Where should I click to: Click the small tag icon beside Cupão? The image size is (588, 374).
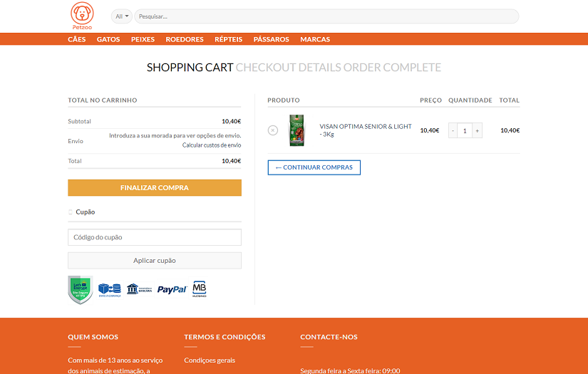pyautogui.click(x=70, y=212)
